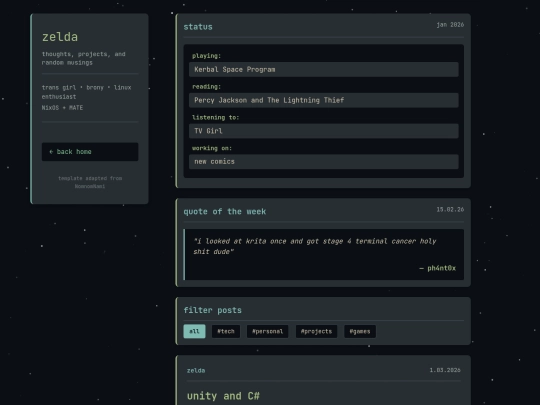Select the all filter tag
The height and width of the screenshot is (405, 540).
click(194, 331)
